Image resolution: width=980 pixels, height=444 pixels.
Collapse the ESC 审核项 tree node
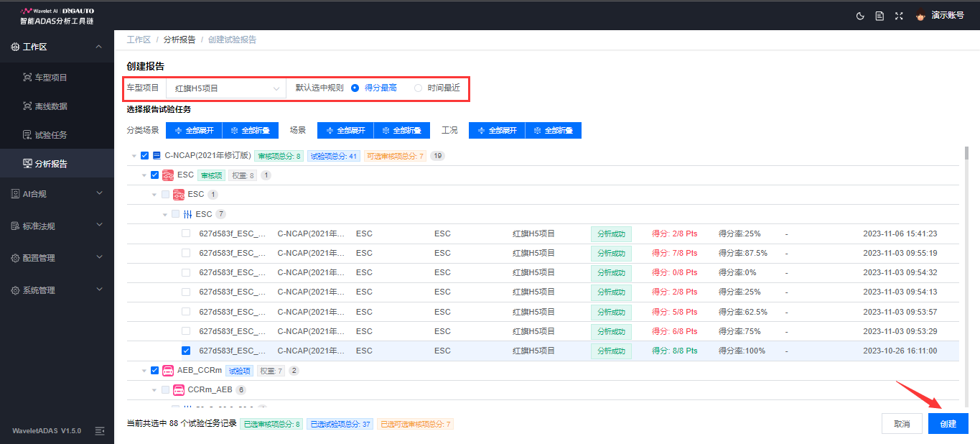point(144,175)
